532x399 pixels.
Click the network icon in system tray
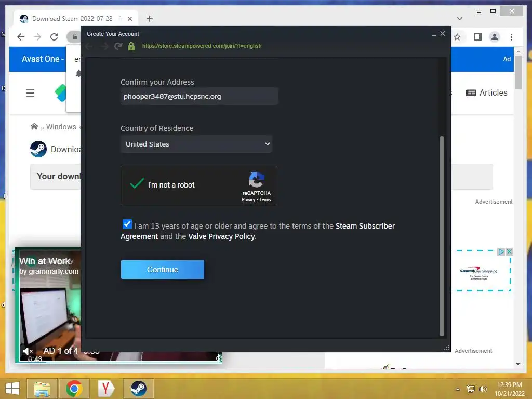tap(471, 389)
